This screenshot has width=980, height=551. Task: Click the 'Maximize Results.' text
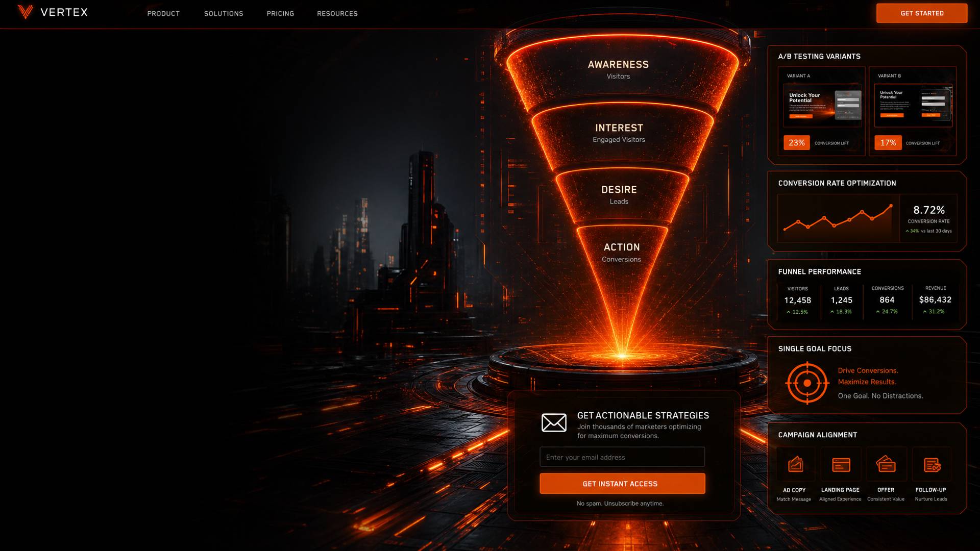coord(867,382)
